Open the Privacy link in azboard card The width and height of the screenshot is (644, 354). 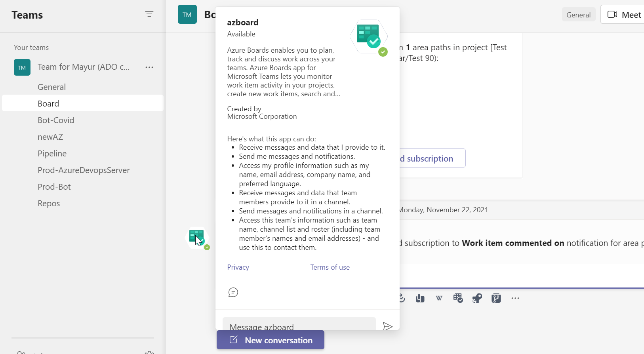pos(238,267)
